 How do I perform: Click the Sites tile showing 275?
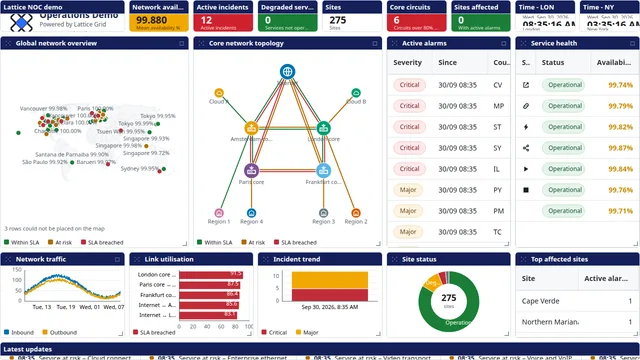(x=352, y=16)
